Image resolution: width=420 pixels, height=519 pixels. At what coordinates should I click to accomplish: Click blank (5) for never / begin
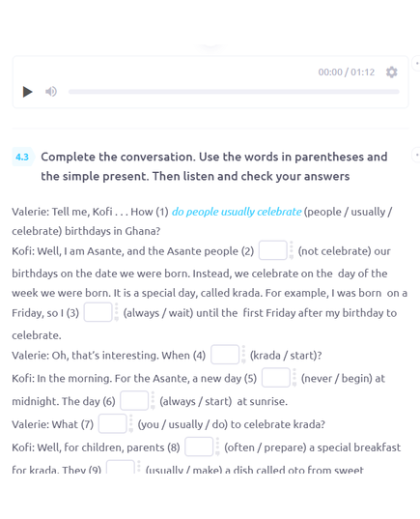pyautogui.click(x=276, y=377)
